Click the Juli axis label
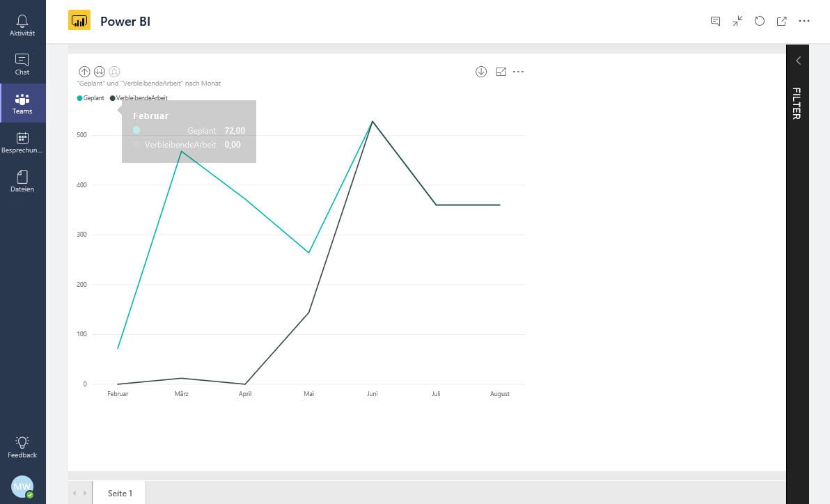Image resolution: width=830 pixels, height=504 pixels. (436, 393)
